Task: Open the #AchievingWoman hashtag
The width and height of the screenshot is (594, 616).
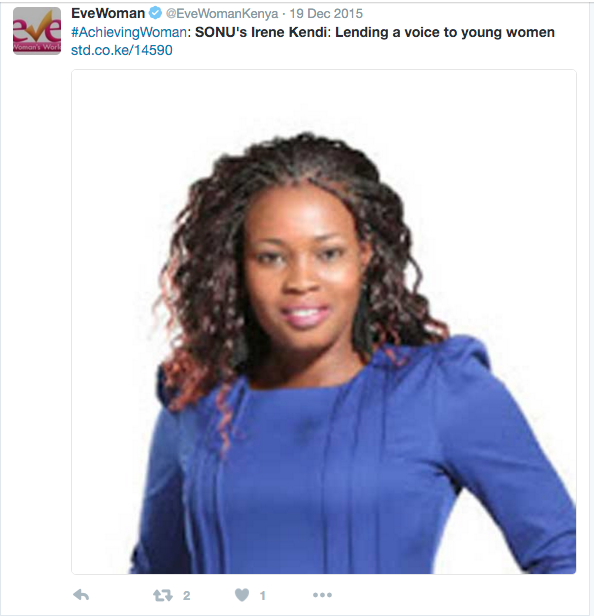Action: [128, 32]
